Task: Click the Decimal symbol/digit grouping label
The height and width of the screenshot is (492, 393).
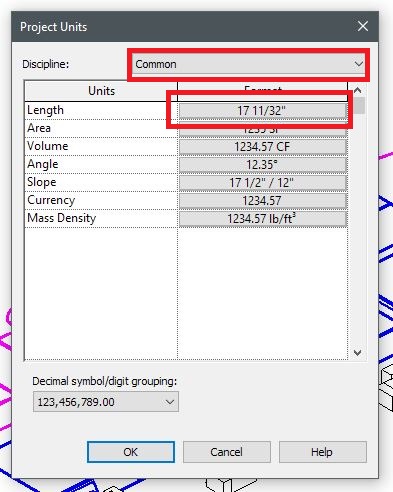Action: tap(105, 381)
